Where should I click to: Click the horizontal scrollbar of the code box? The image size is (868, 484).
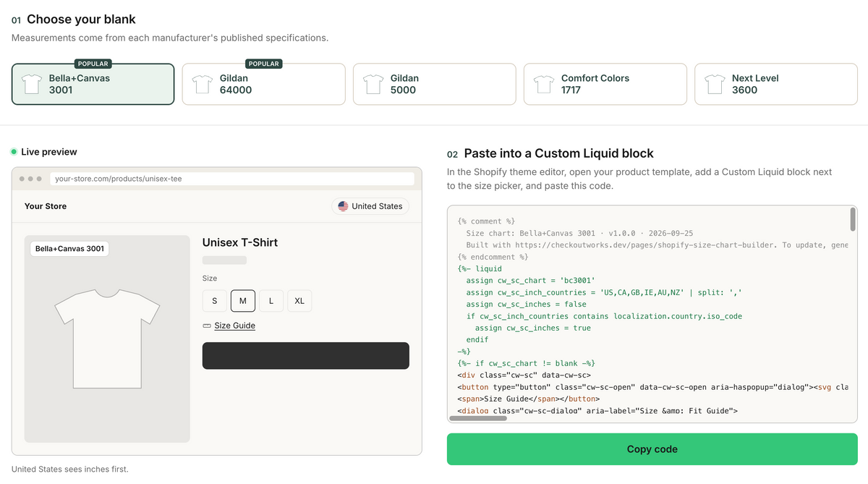[478, 417]
